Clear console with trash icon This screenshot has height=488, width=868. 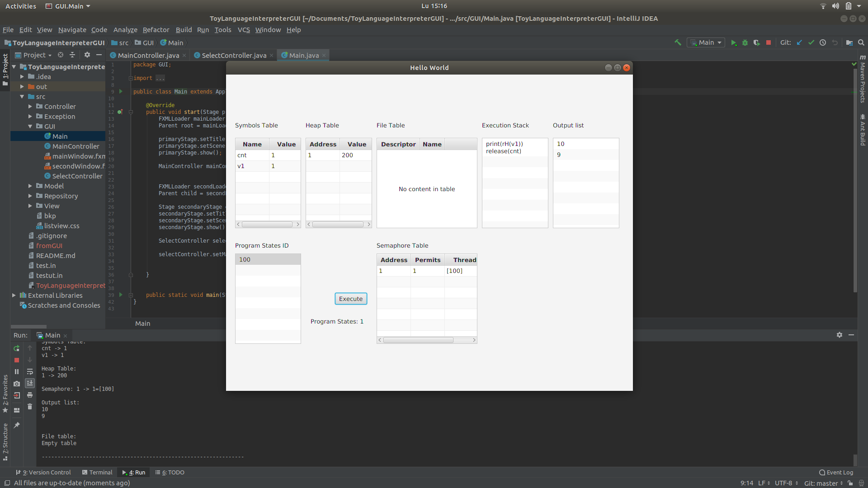[30, 407]
